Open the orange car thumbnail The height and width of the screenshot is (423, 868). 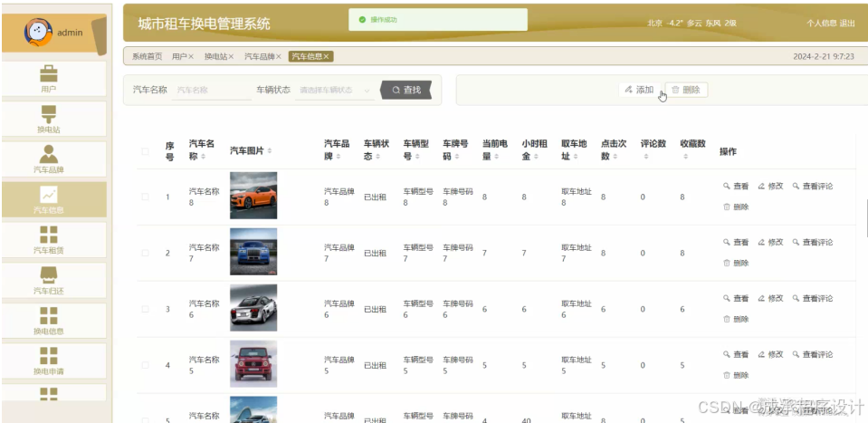point(253,196)
